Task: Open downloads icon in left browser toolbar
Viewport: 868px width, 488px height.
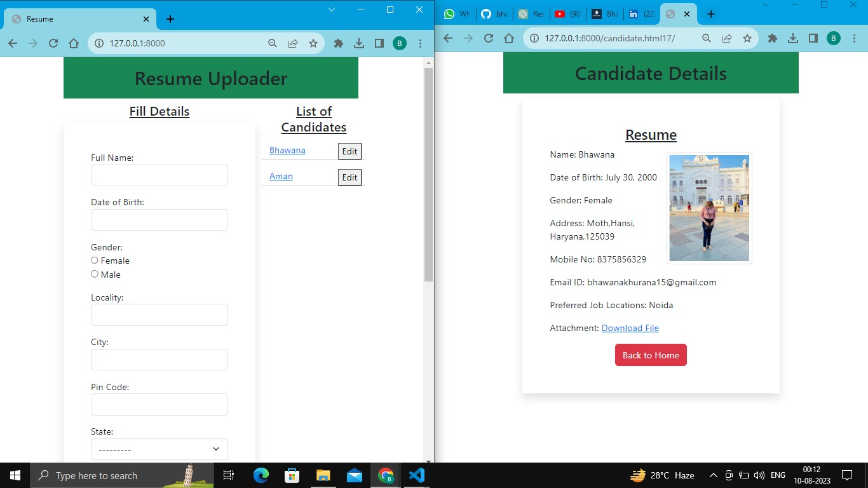Action: coord(359,43)
